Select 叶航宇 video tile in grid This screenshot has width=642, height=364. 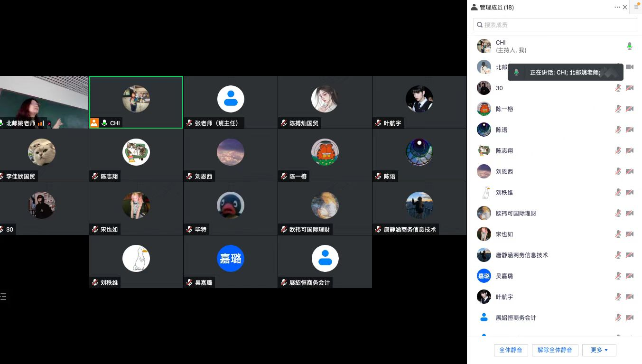[419, 102]
